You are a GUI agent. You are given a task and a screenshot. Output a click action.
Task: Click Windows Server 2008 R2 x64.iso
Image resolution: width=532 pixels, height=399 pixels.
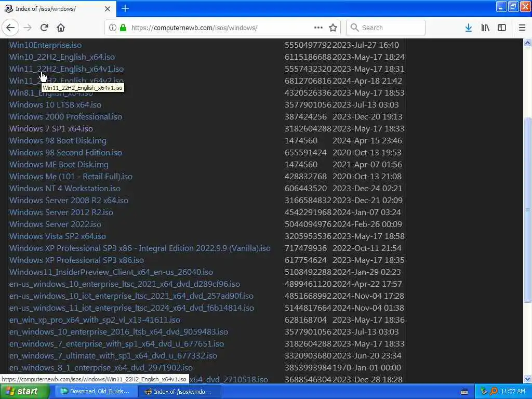[69, 200]
